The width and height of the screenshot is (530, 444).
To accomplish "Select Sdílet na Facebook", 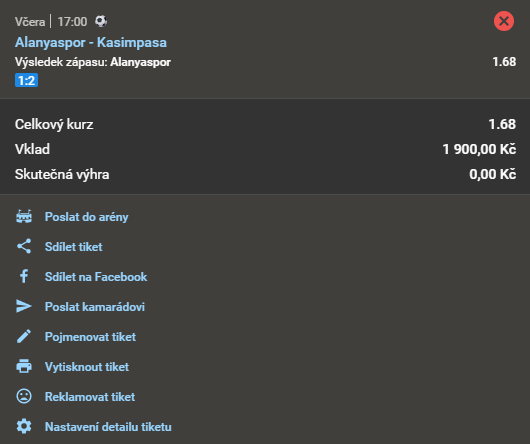I will click(x=96, y=277).
